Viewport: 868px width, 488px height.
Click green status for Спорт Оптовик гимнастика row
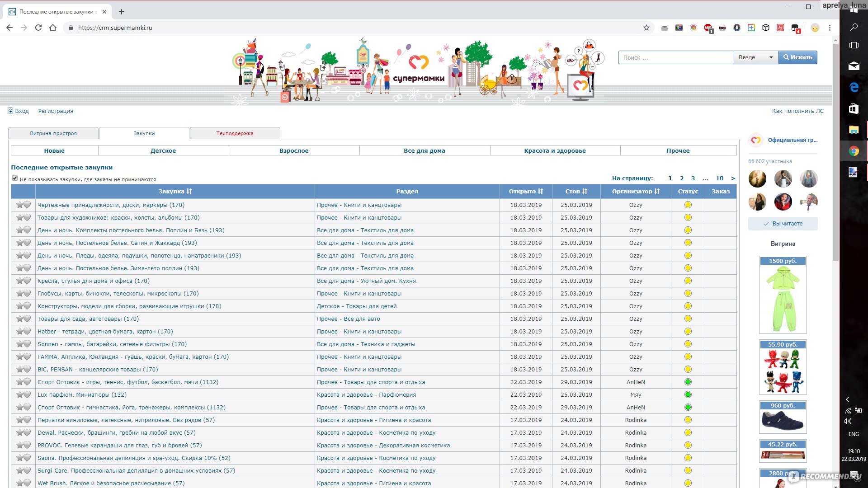(688, 407)
